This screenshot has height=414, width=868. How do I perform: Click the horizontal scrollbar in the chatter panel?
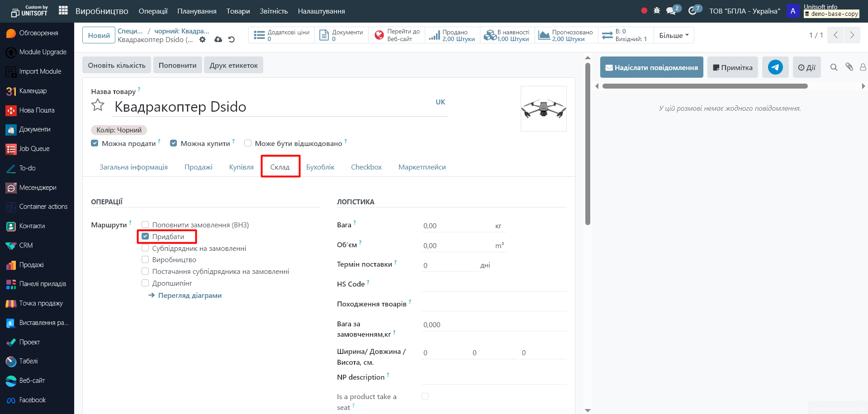click(705, 86)
